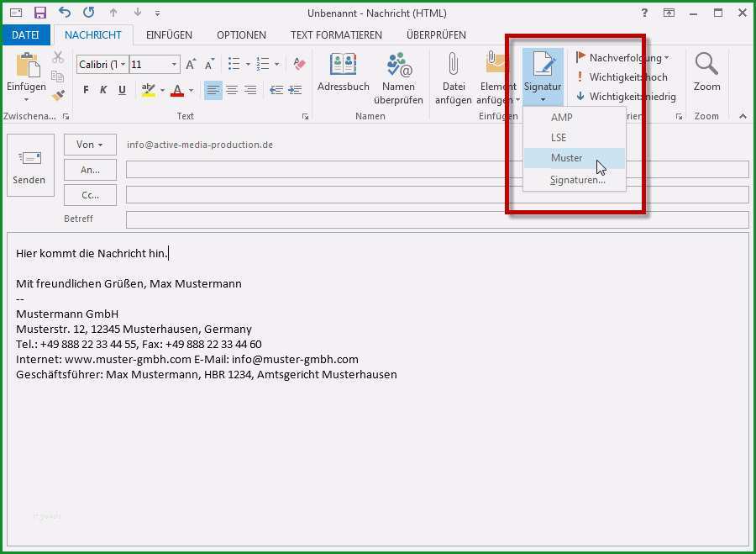Select the LSE signature
The image size is (756, 554).
coord(575,138)
